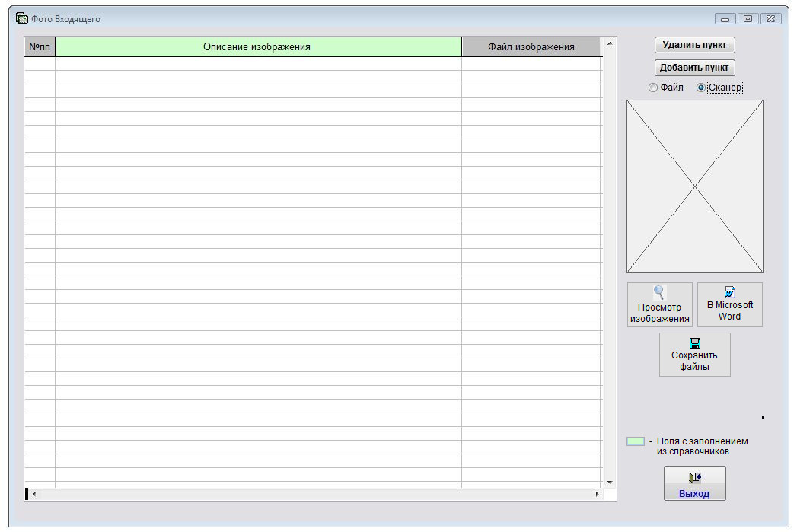
Task: Click the Добавить пункт button
Action: click(x=694, y=68)
